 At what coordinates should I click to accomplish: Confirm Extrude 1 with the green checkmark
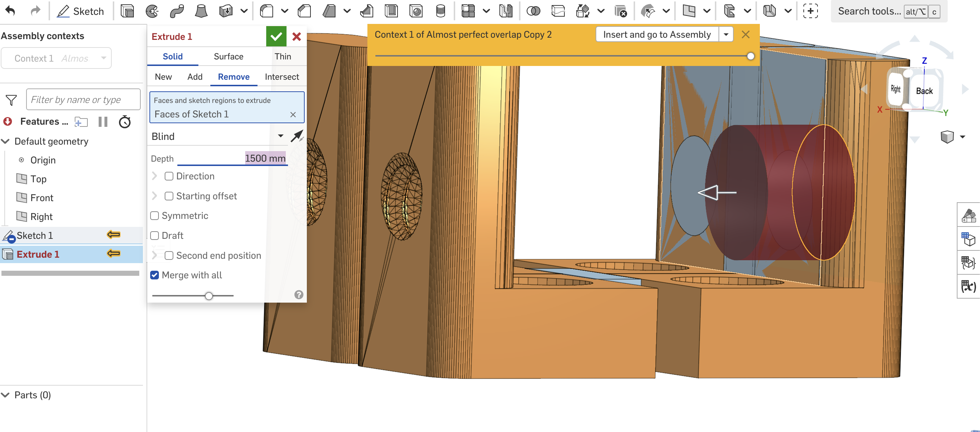click(x=276, y=37)
